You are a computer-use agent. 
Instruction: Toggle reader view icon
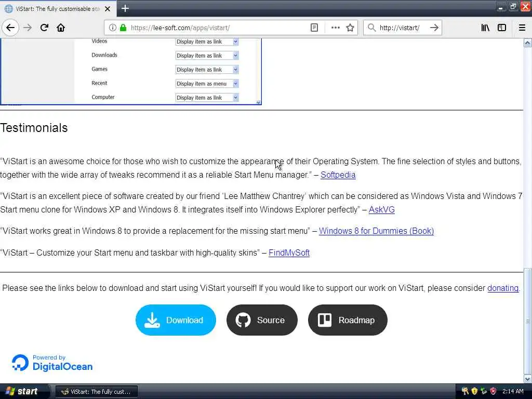314,28
